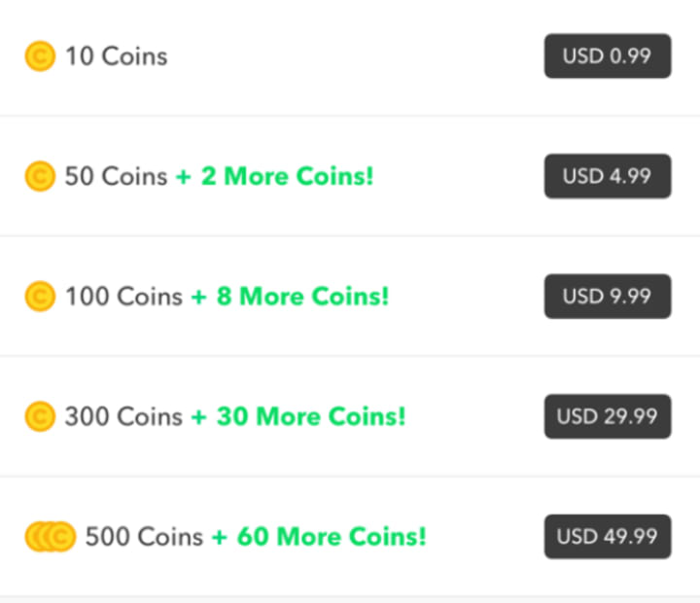Click the coin icon next to 50 Coins
The image size is (700, 603).
(40, 176)
